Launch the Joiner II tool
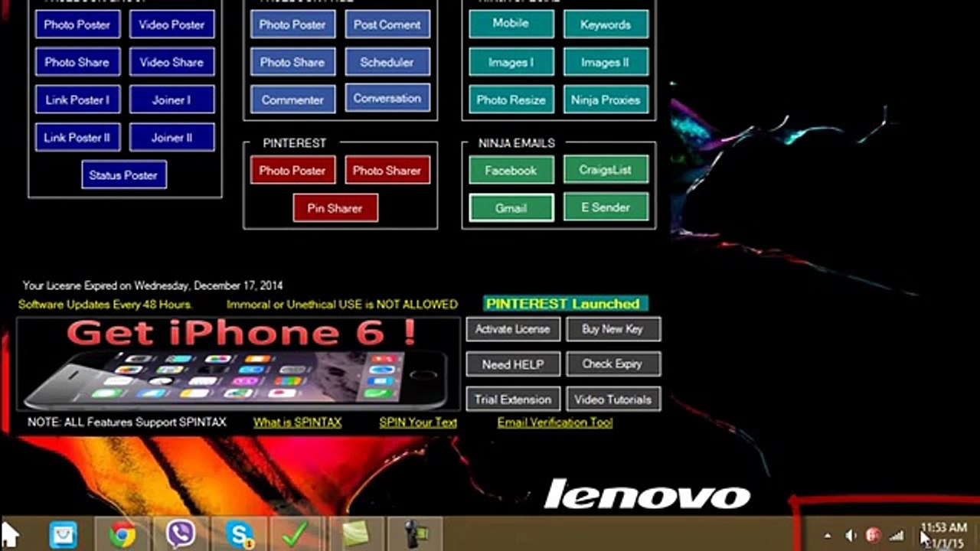The image size is (980, 551). tap(171, 138)
